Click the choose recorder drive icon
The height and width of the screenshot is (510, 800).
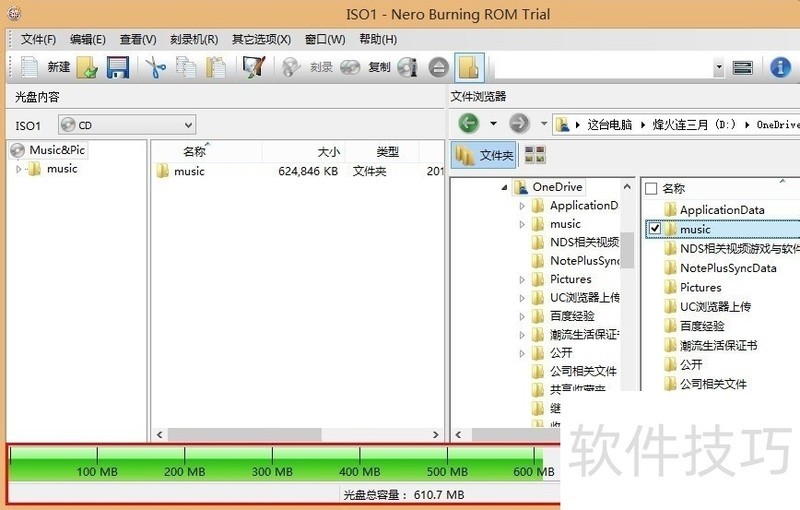742,67
